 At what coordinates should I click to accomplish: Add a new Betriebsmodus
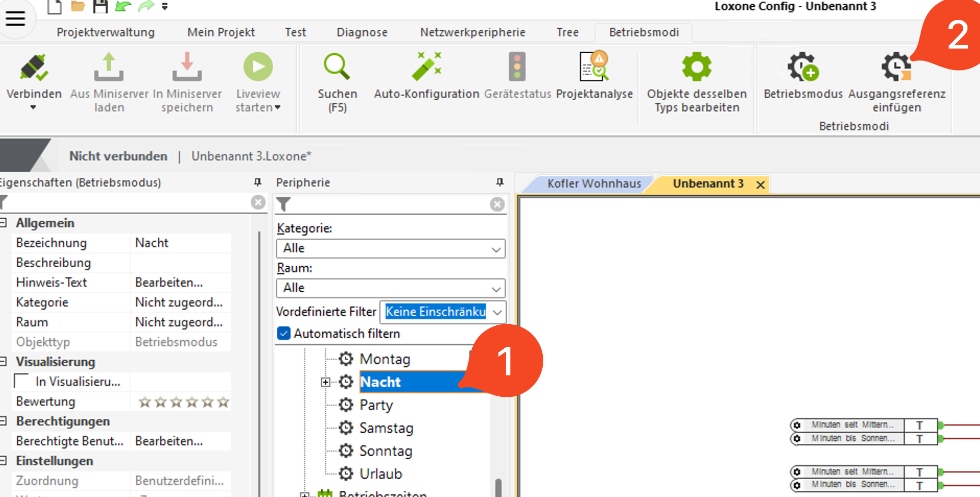pos(803,67)
